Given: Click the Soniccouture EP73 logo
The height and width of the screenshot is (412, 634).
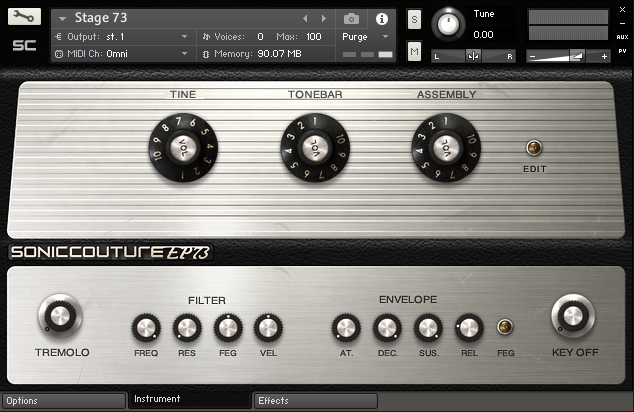Looking at the screenshot, I should click(x=110, y=252).
